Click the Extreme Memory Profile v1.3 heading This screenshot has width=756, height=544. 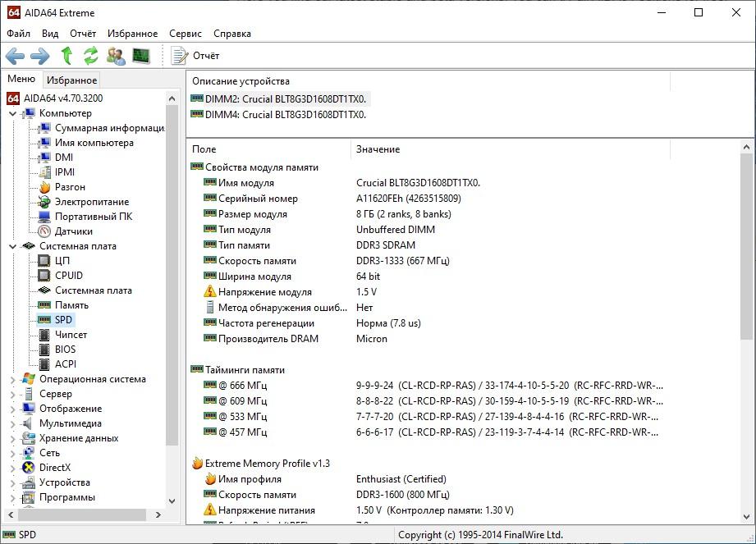pos(268,464)
